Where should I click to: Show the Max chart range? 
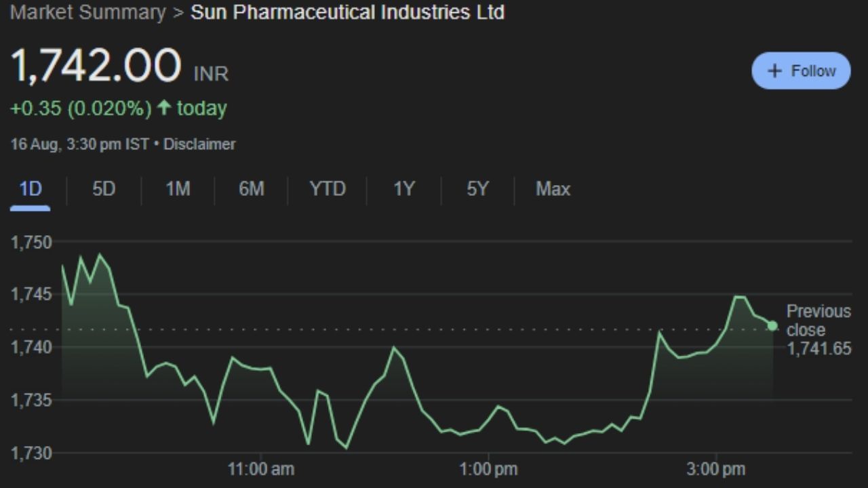[553, 189]
